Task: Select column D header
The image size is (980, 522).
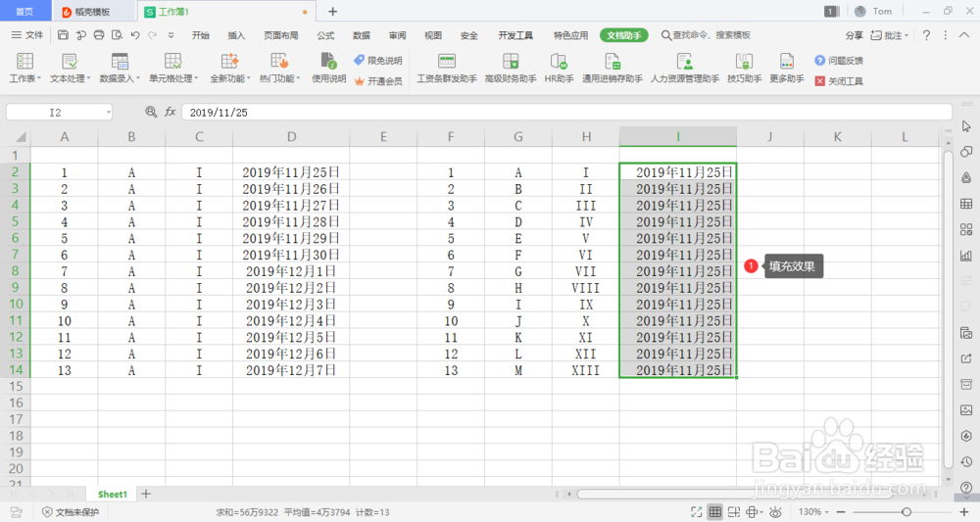Action: (291, 137)
